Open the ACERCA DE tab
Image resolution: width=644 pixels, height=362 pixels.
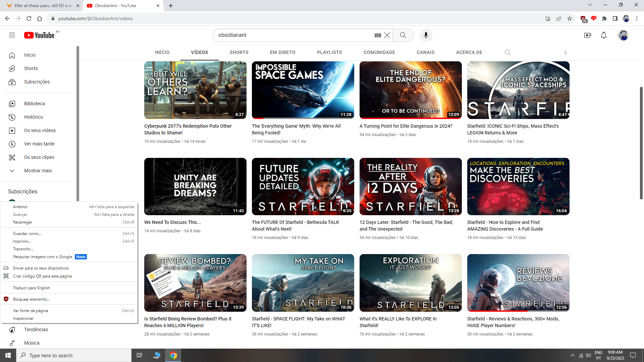pos(469,53)
